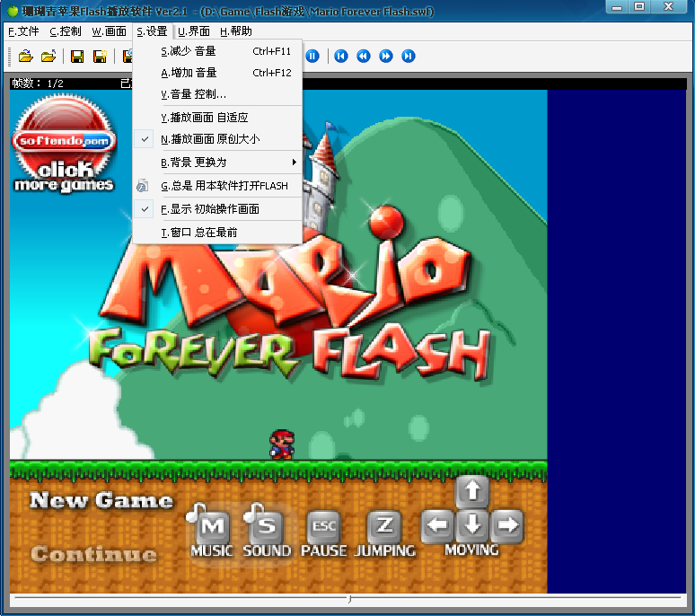Click the playback progress slider thumb
This screenshot has height=616, width=695.
point(349,599)
